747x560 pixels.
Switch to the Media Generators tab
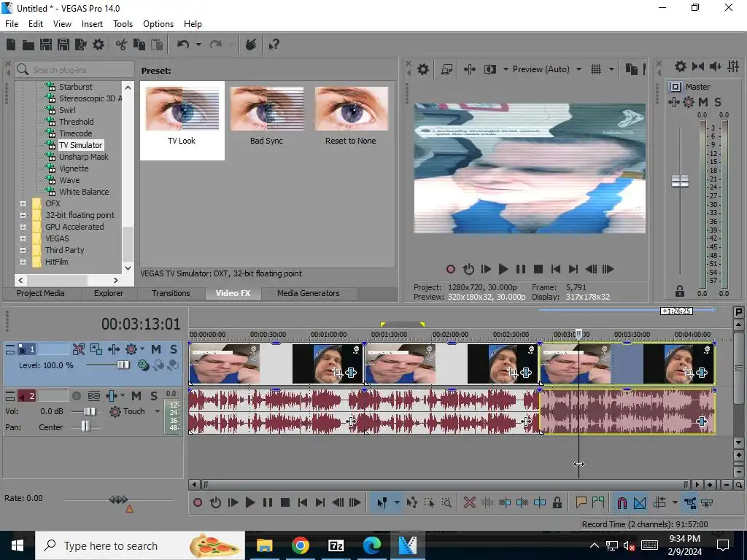(309, 293)
